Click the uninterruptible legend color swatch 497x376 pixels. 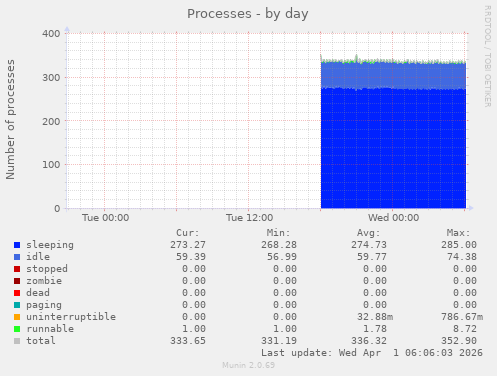(x=17, y=317)
